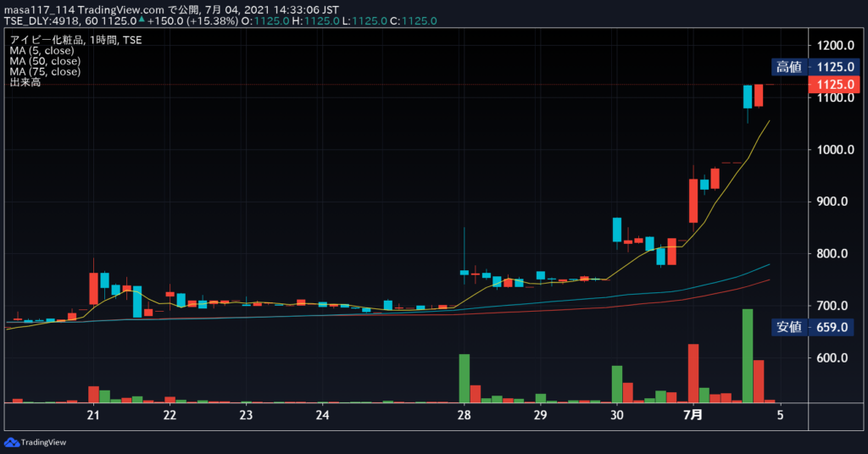Screen dimensions: 868x454
Task: Click the 7月 month label on time axis
Action: click(x=693, y=415)
